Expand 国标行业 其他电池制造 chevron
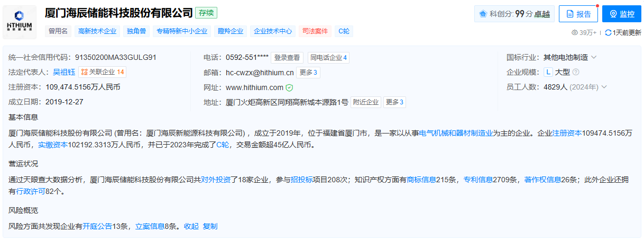644x240 pixels. pyautogui.click(x=594, y=57)
